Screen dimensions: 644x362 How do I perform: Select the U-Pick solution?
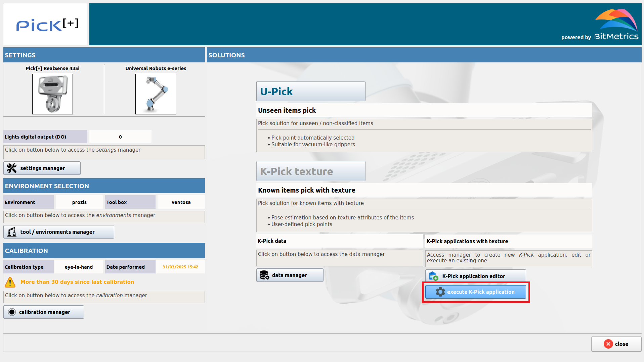pos(311,91)
